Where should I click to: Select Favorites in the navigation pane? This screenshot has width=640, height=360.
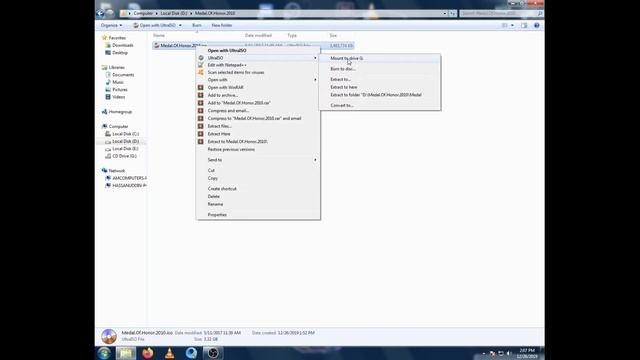pyautogui.click(x=117, y=38)
